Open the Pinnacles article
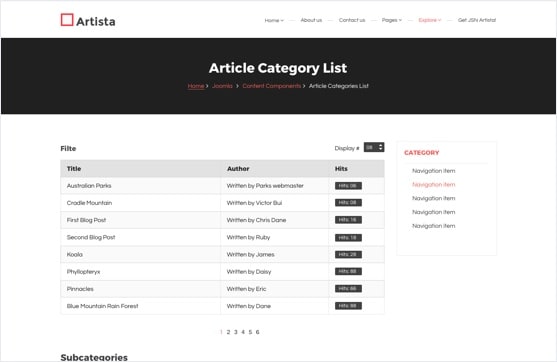The width and height of the screenshot is (557, 362). click(x=80, y=289)
